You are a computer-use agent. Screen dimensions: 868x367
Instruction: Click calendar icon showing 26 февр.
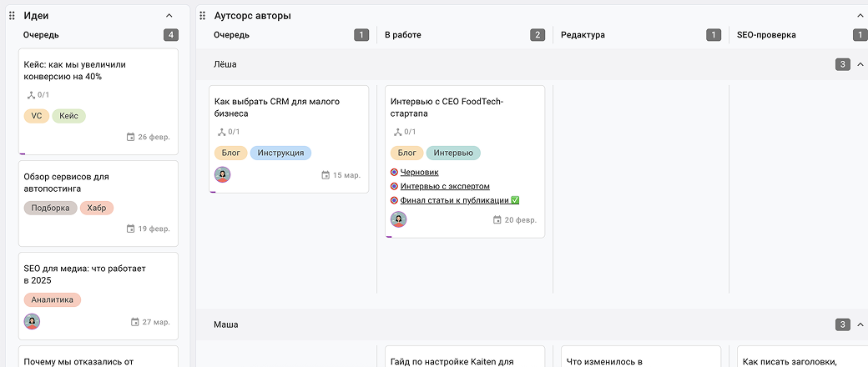[130, 137]
